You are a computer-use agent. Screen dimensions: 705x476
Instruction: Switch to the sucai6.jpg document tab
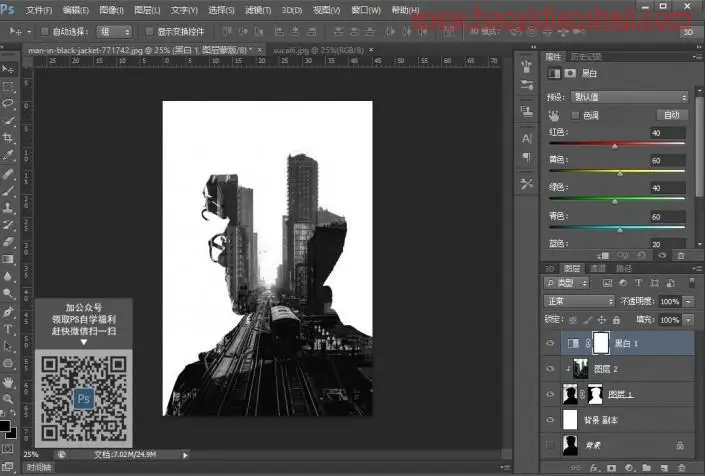point(318,50)
